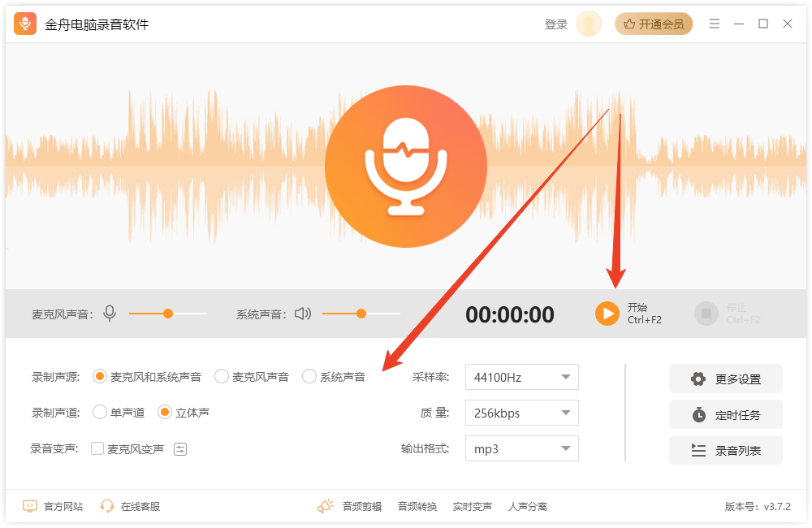Click the 登录 login link
Screen dimensions: 812x528
556,24
